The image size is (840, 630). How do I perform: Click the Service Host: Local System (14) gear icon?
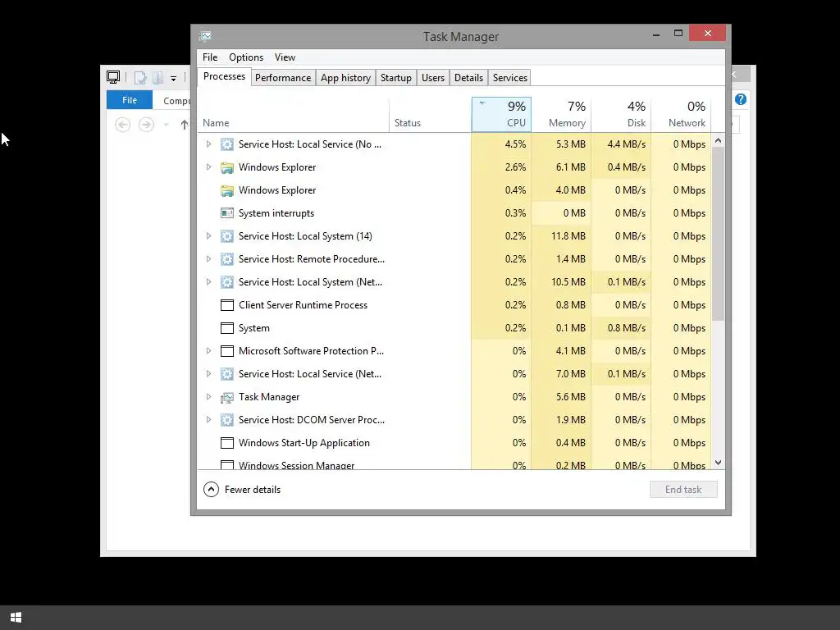(227, 236)
